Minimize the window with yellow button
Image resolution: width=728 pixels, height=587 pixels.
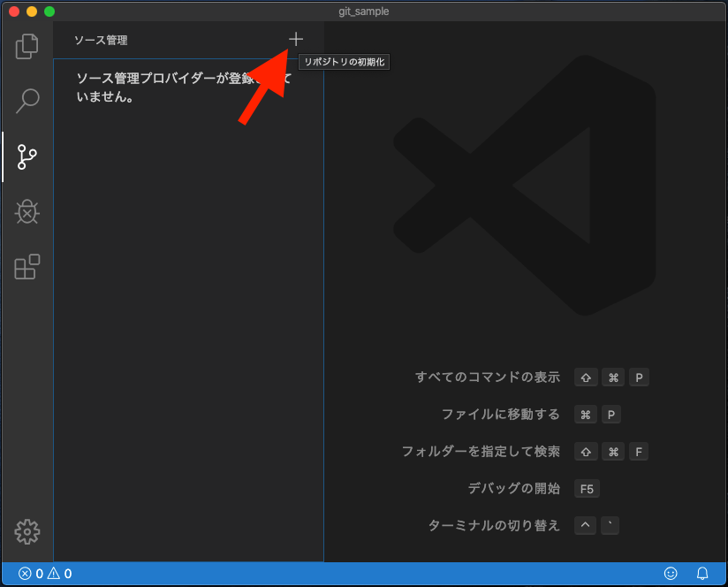tap(32, 11)
